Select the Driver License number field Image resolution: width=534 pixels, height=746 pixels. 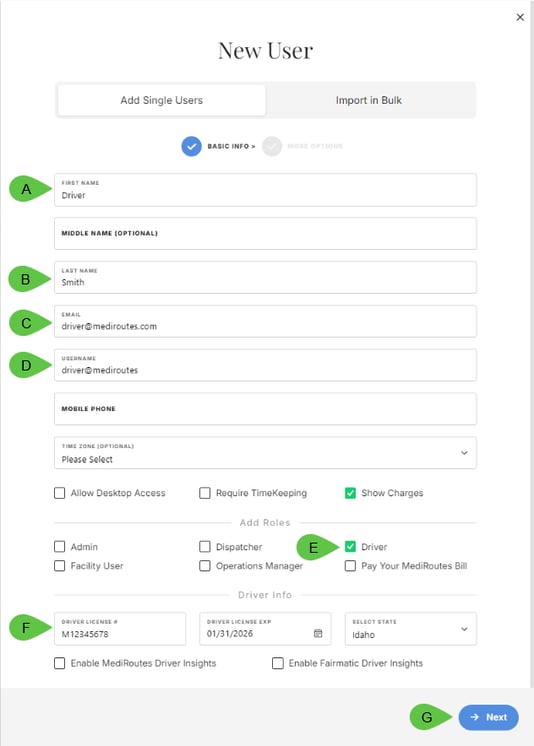click(120, 629)
